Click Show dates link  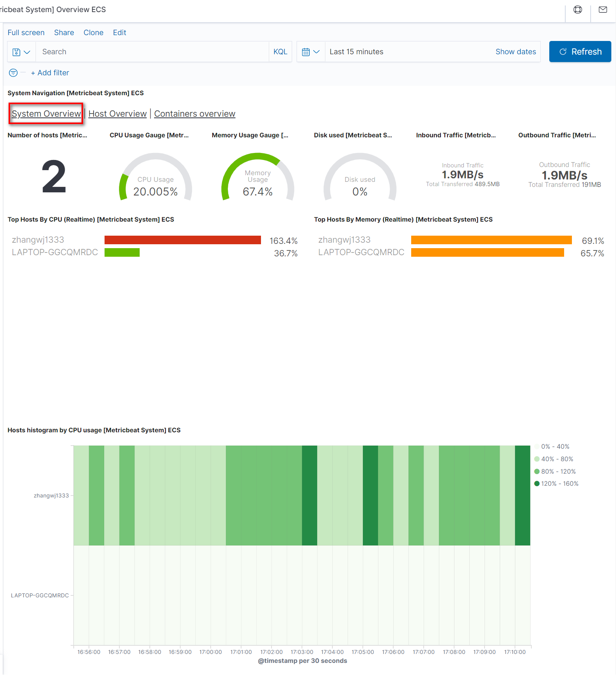(516, 52)
